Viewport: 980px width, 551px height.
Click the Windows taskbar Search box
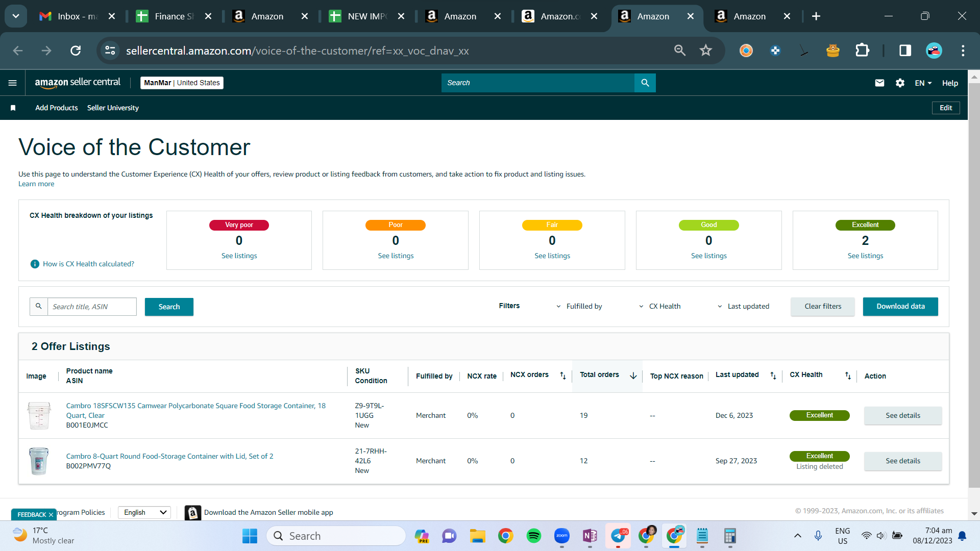[x=336, y=536]
